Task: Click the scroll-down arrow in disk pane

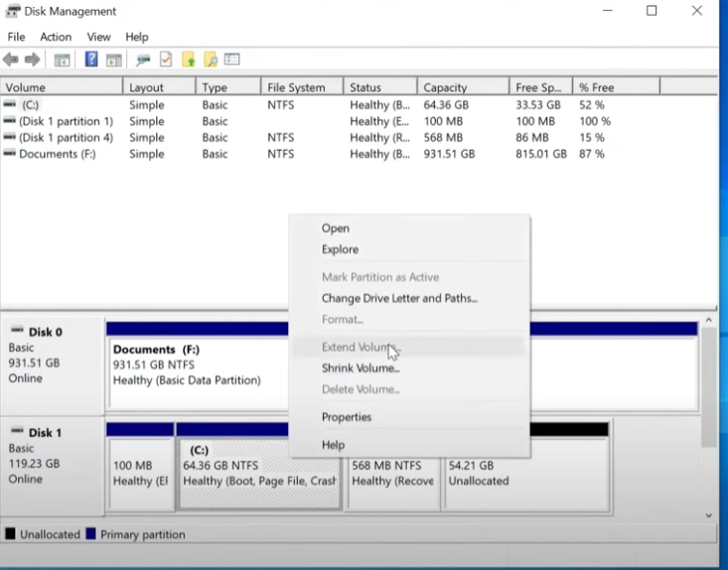Action: [x=708, y=515]
